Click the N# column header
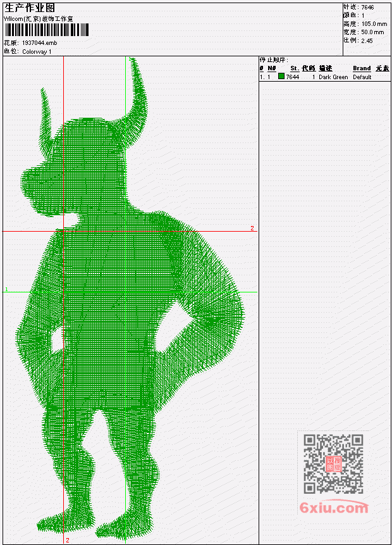 coord(271,68)
